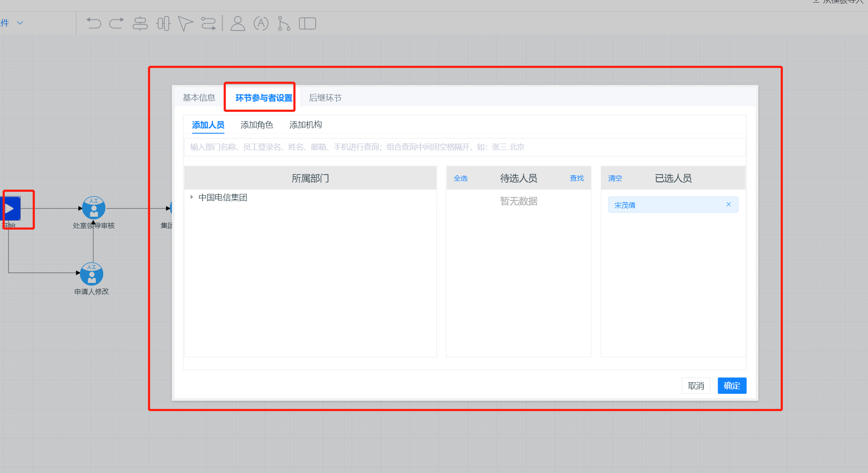Click the undo arrow icon
This screenshot has width=868, height=473.
pos(94,23)
